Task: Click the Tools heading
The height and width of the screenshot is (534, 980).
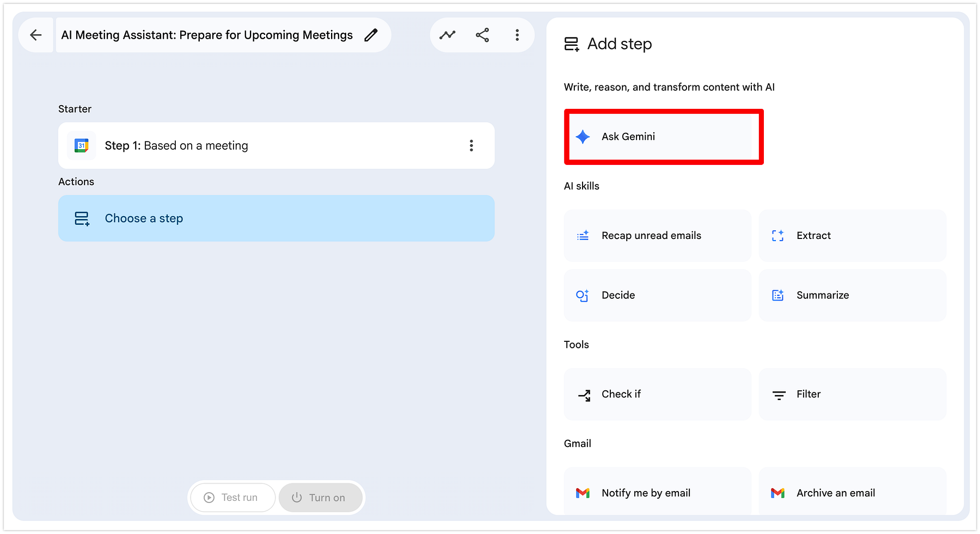Action: pyautogui.click(x=577, y=345)
